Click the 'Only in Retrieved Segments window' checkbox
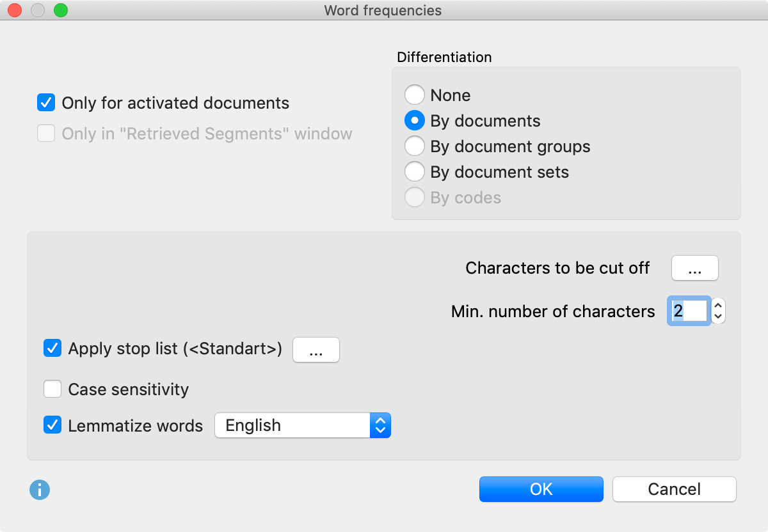 pyautogui.click(x=46, y=134)
